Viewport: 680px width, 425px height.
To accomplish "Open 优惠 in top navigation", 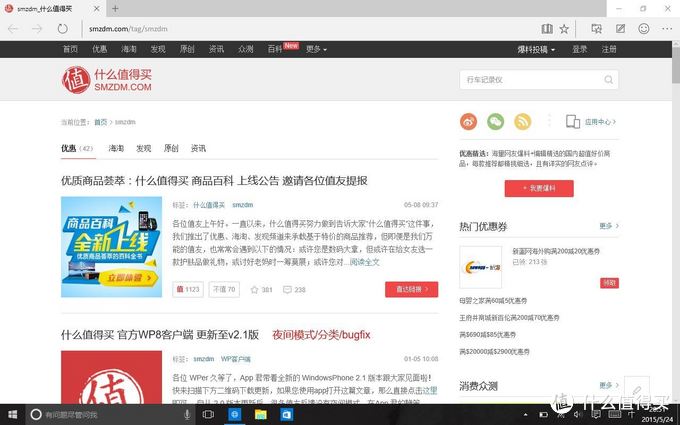I will point(99,49).
